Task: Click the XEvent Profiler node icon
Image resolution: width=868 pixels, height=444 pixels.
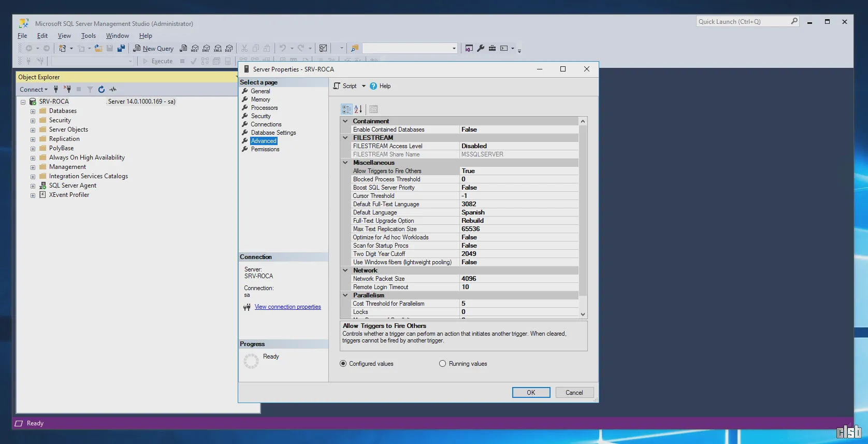Action: [43, 195]
